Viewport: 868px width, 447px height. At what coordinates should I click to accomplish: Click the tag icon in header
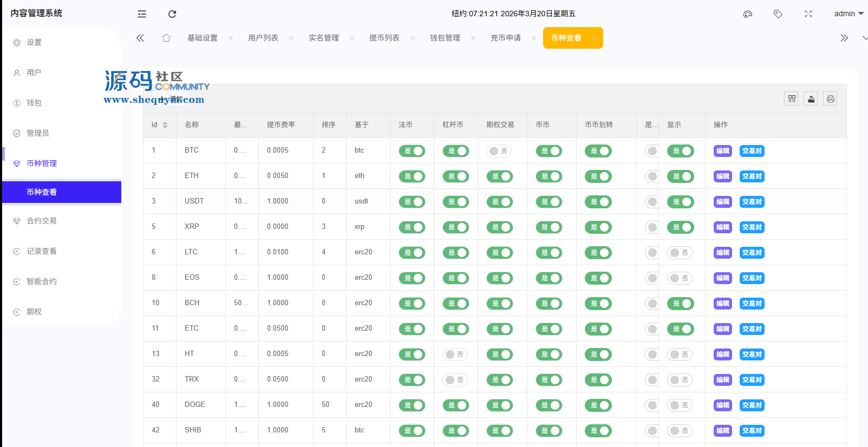(778, 14)
